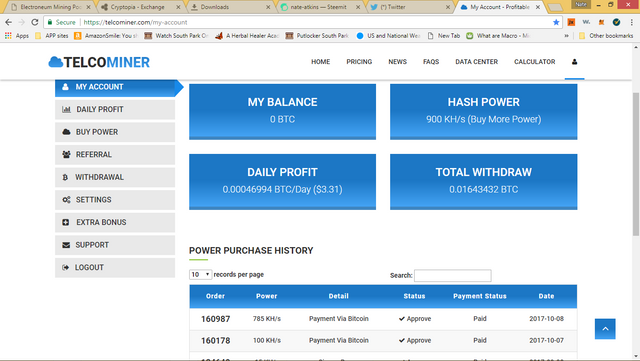Open Putlocker South Park bookmark
The width and height of the screenshot is (640, 361).
coord(317,36)
